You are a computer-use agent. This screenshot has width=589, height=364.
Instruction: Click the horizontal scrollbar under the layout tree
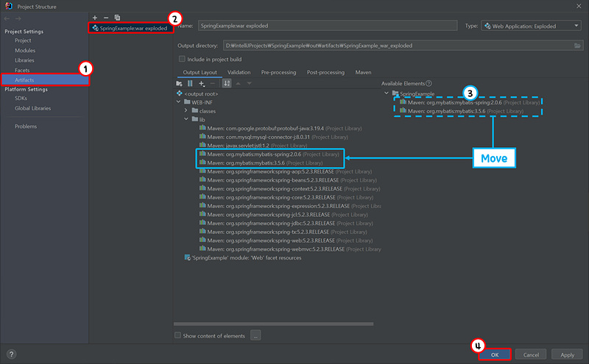273,324
